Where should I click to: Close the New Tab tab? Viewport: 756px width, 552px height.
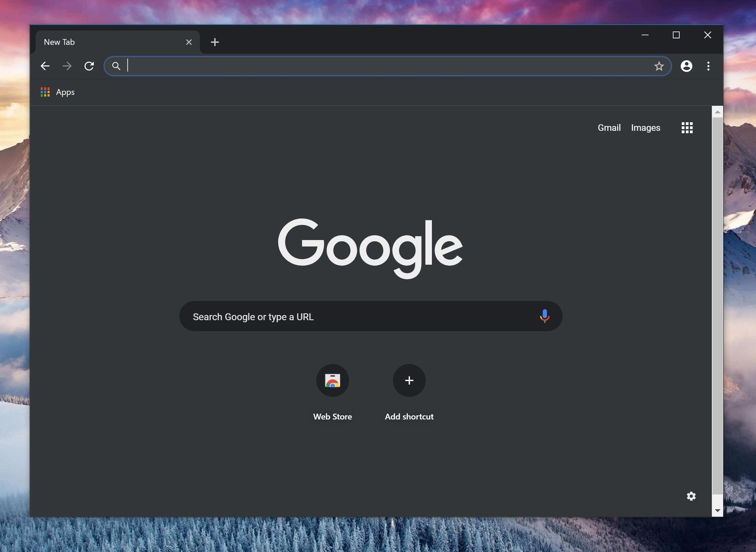[x=189, y=42]
